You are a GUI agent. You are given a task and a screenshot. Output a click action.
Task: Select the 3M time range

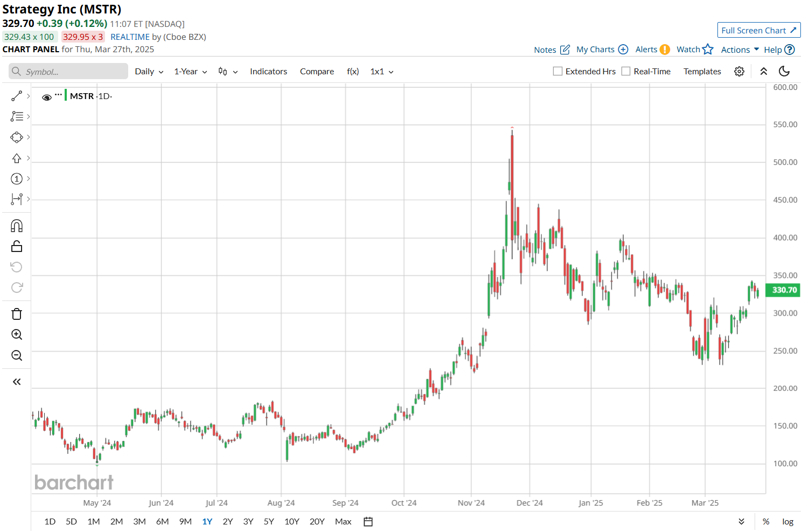tap(140, 522)
